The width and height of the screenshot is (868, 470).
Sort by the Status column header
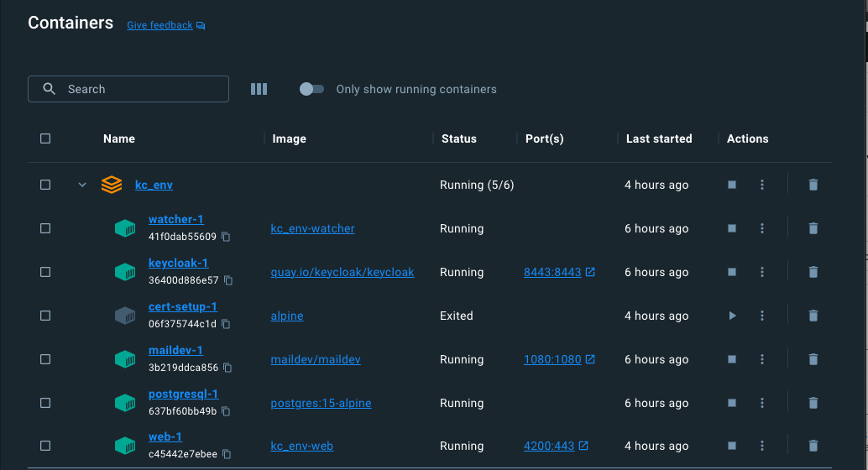459,139
